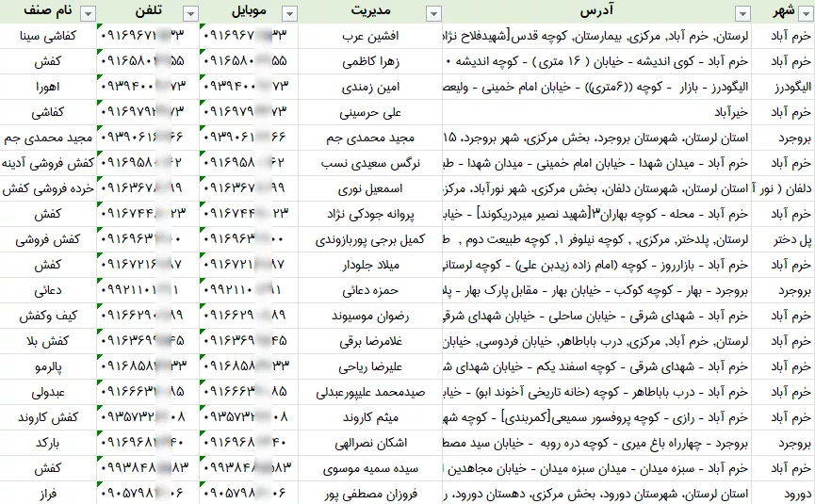The height and width of the screenshot is (504, 815).
Task: Select دعائی cell in نام صنف column
Action: (x=48, y=290)
